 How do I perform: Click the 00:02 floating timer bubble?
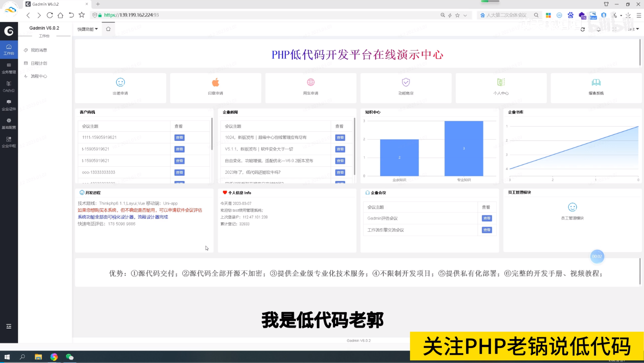597,256
